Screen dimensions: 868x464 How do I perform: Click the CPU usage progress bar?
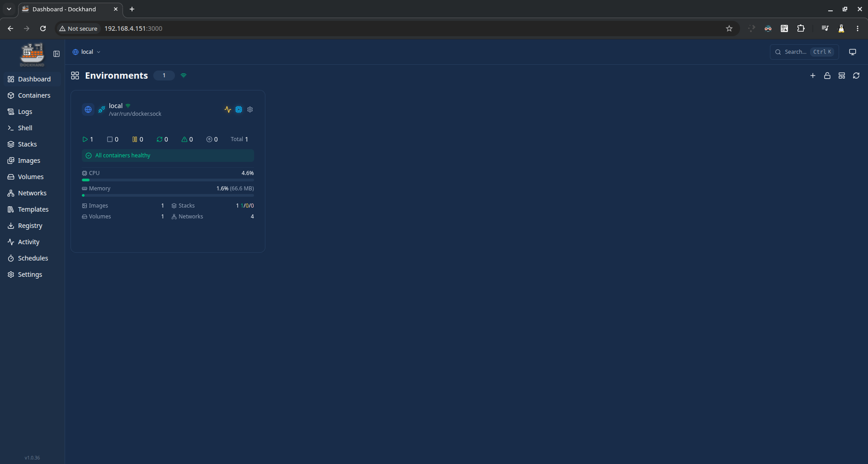(x=168, y=180)
